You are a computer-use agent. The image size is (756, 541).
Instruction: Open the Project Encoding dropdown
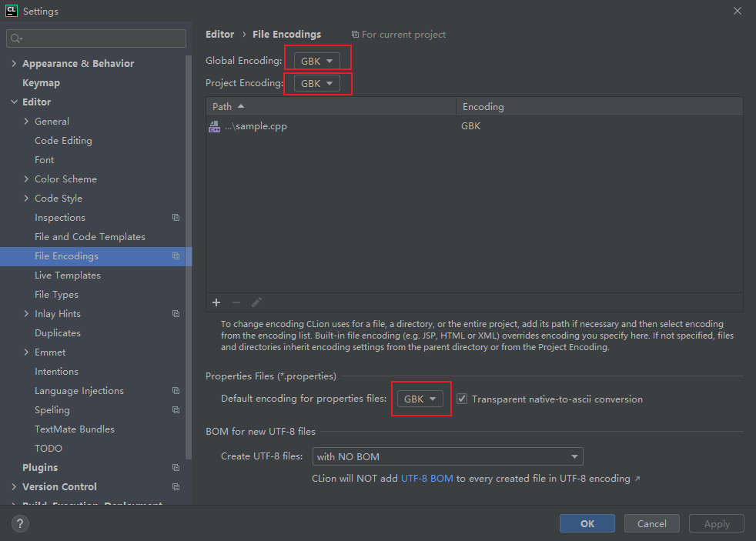tap(316, 83)
